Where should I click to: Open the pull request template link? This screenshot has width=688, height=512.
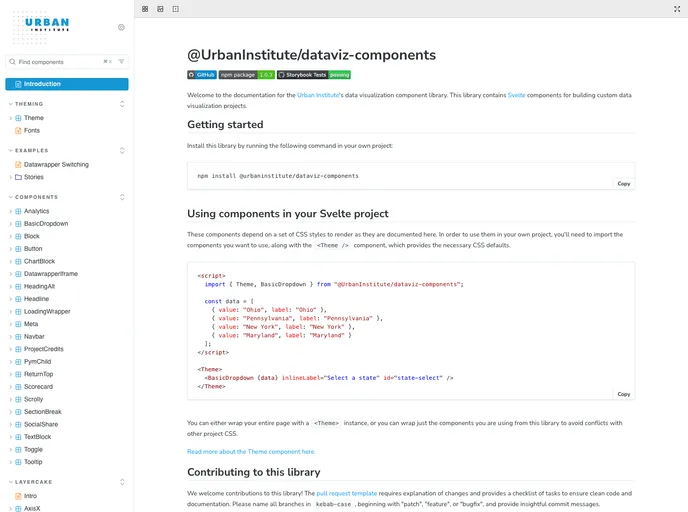[x=347, y=494]
